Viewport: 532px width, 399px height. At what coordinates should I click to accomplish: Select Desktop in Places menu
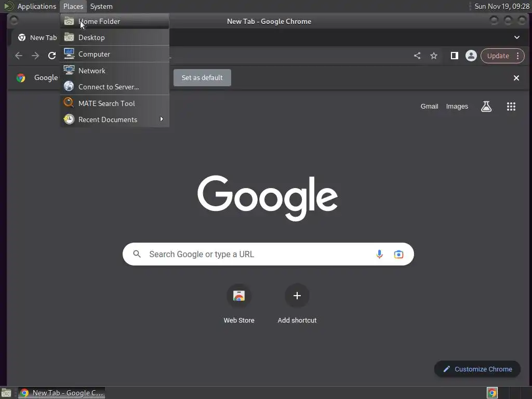coord(115,37)
